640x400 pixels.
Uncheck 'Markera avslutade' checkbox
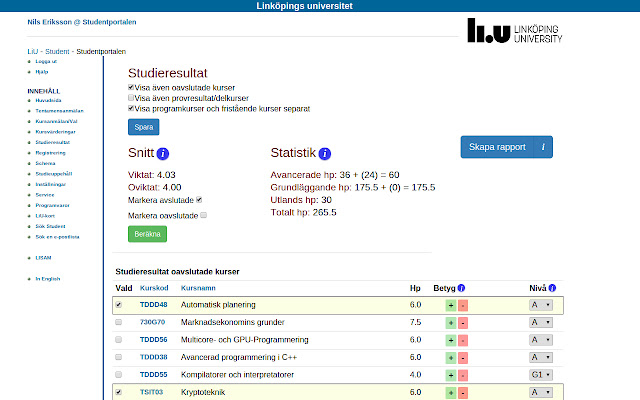click(199, 200)
